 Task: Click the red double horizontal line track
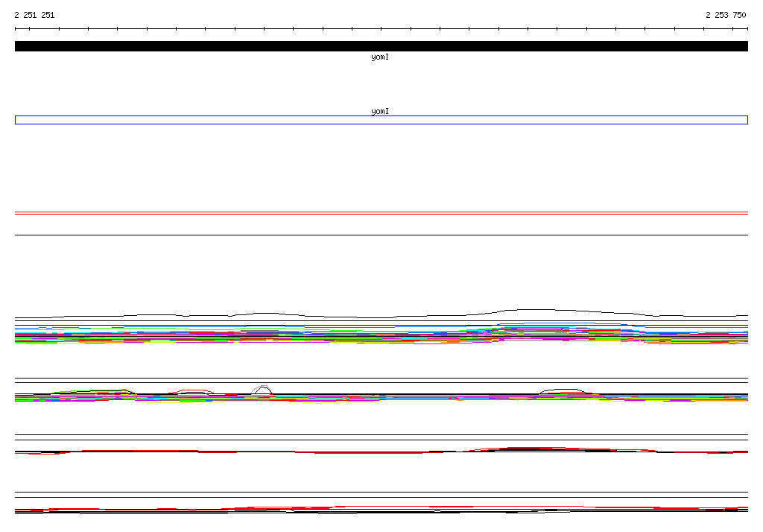(x=381, y=213)
